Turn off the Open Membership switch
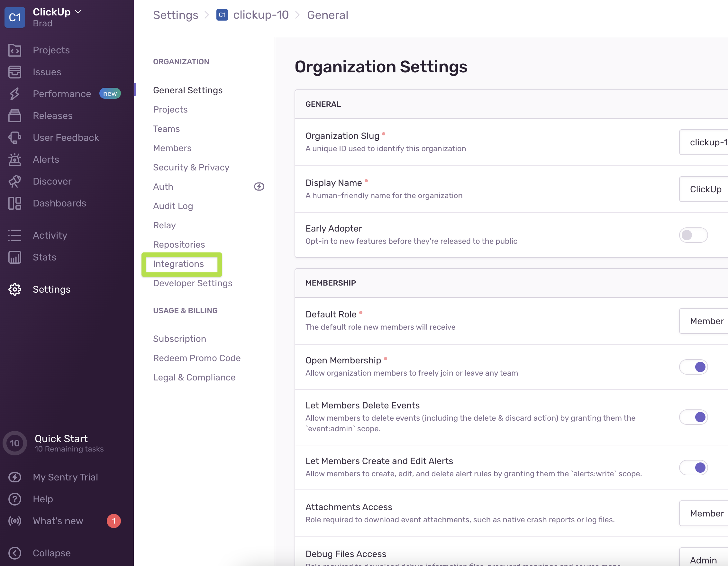Screen dimensions: 728x566 pyautogui.click(x=693, y=367)
